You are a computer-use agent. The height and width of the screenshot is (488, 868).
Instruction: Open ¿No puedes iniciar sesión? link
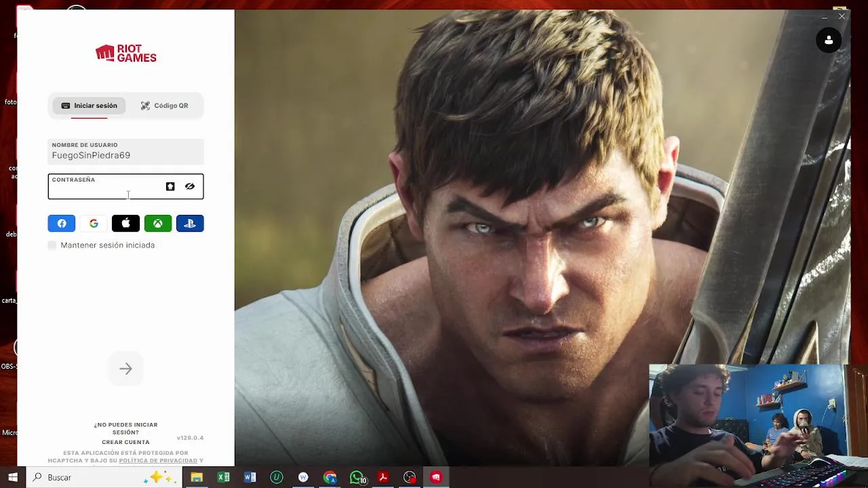click(x=125, y=428)
